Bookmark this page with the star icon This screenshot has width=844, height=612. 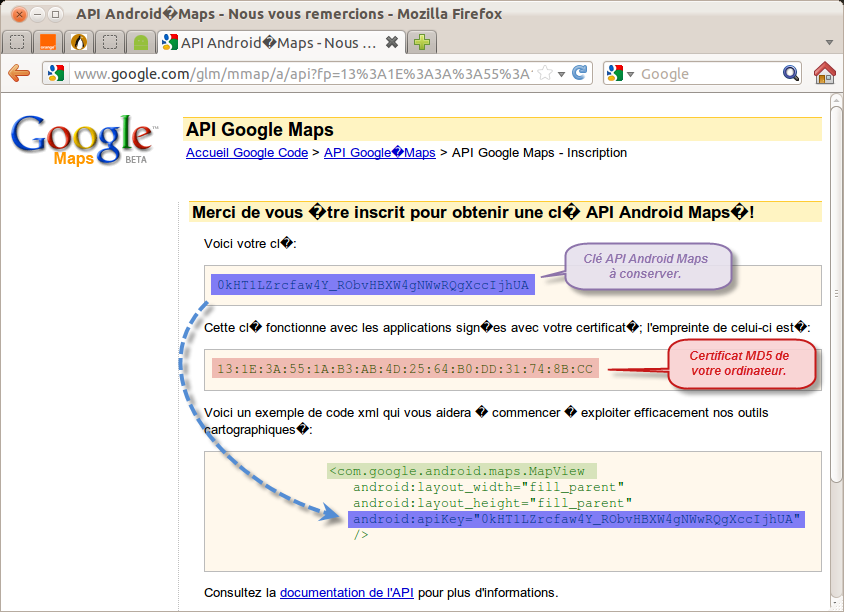click(x=545, y=73)
